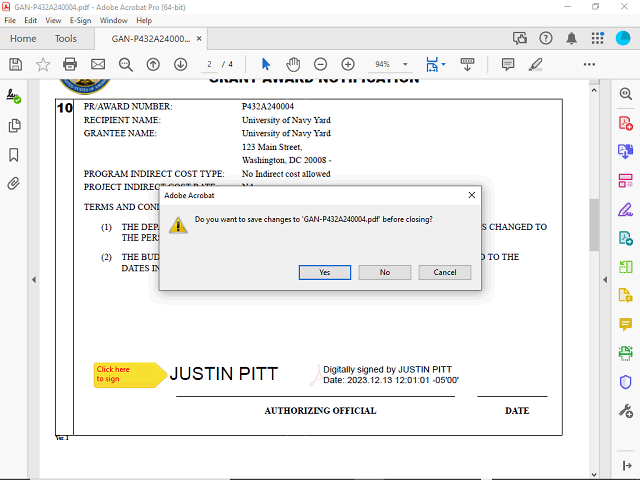
Task: Open yellow Comment tool in right pane
Action: 626,324
